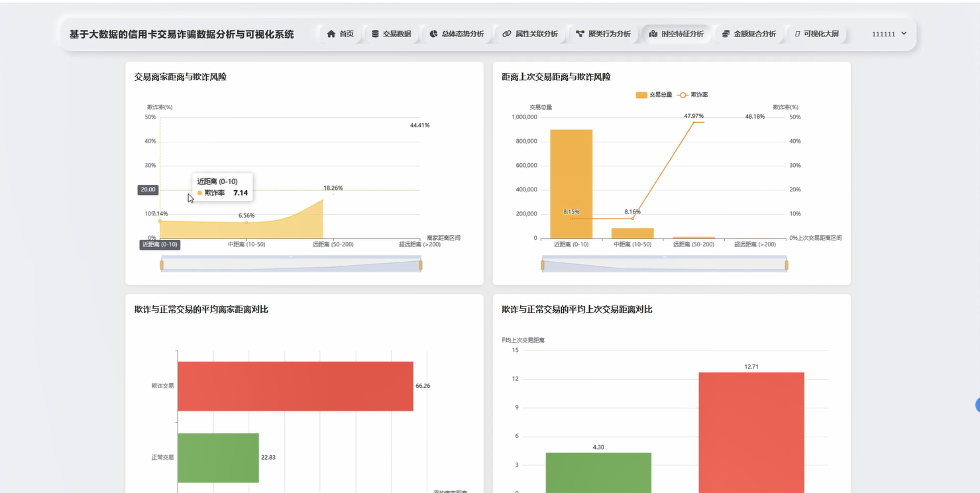Screen dimensions: 980x493
Task: Click right zoom handle under 距离上次交易距离 chart
Action: coord(787,265)
